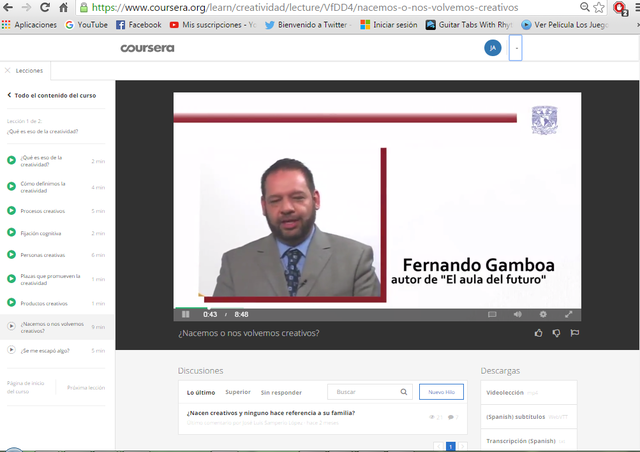Click the video frame of Fernando Gamboa
The height and width of the screenshot is (452, 640).
click(x=377, y=200)
